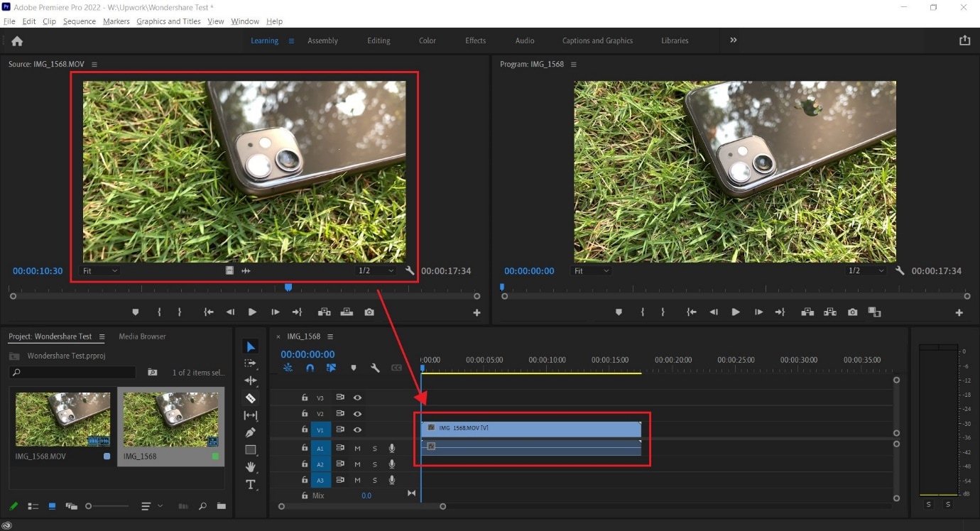980x531 pixels.
Task: Select the Pen tool
Action: click(251, 432)
